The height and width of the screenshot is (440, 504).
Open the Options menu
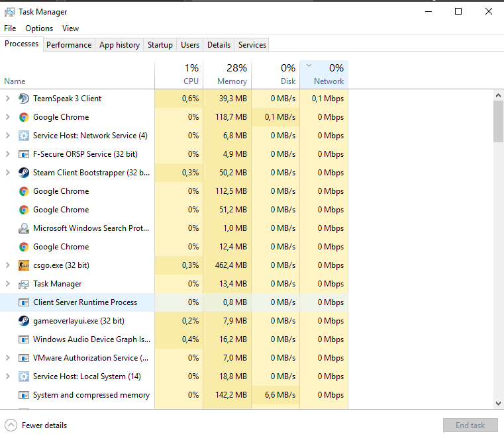tap(39, 28)
